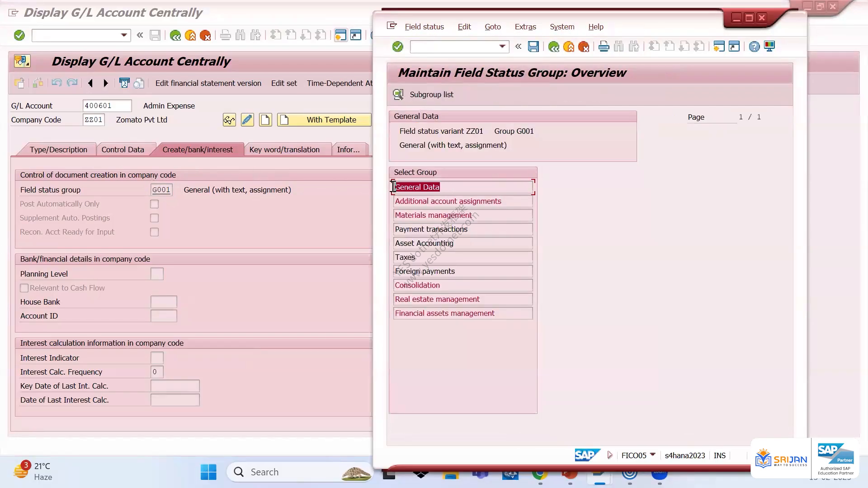868x488 pixels.
Task: Click green Back icon in Field Status window
Action: click(553, 47)
